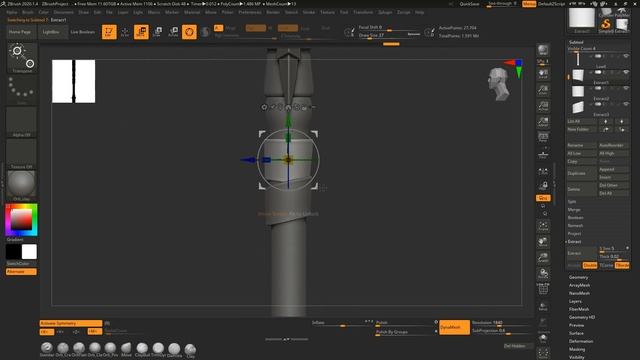Select the Draw mode icon
This screenshot has height=360, width=640.
(x=125, y=32)
